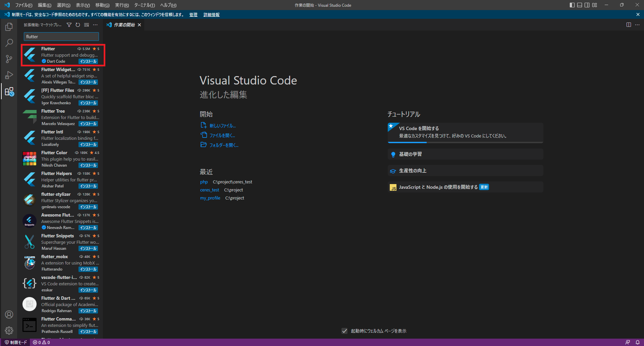The height and width of the screenshot is (346, 644).
Task: Open the JavaScript と Node.js walkthrough
Action: 465,187
